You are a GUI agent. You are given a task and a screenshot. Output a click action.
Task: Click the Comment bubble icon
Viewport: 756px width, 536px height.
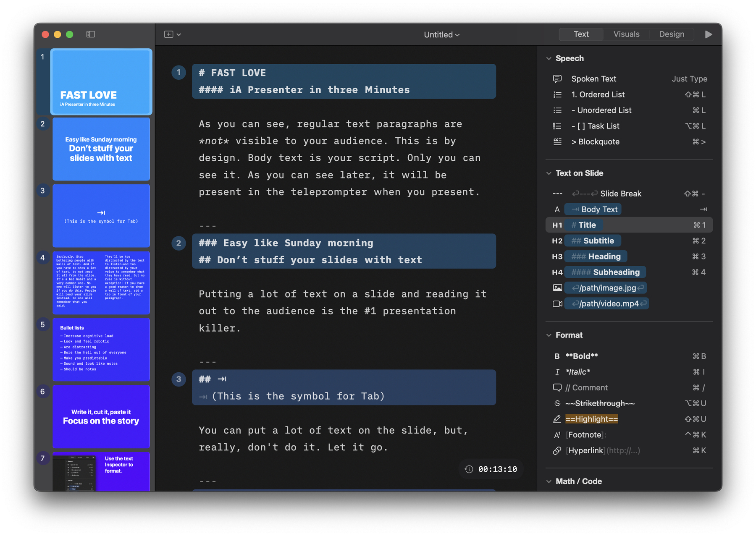pos(557,387)
